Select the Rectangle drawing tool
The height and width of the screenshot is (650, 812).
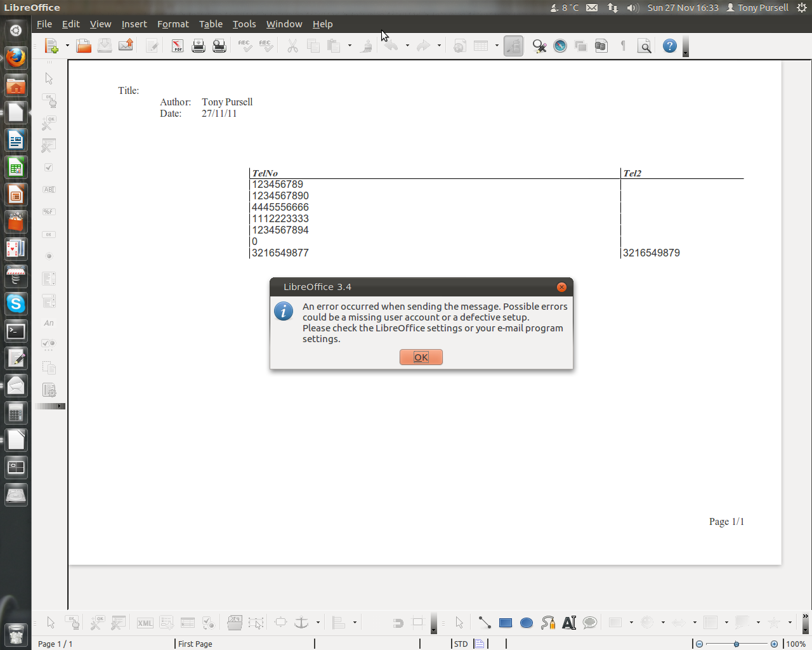[x=506, y=623]
